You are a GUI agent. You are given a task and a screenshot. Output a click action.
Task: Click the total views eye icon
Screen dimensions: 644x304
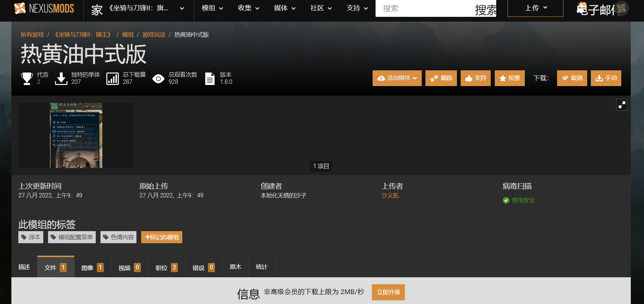pos(158,78)
